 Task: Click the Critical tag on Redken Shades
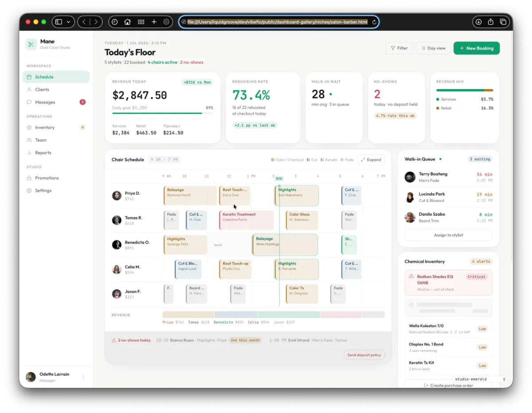pos(477,277)
